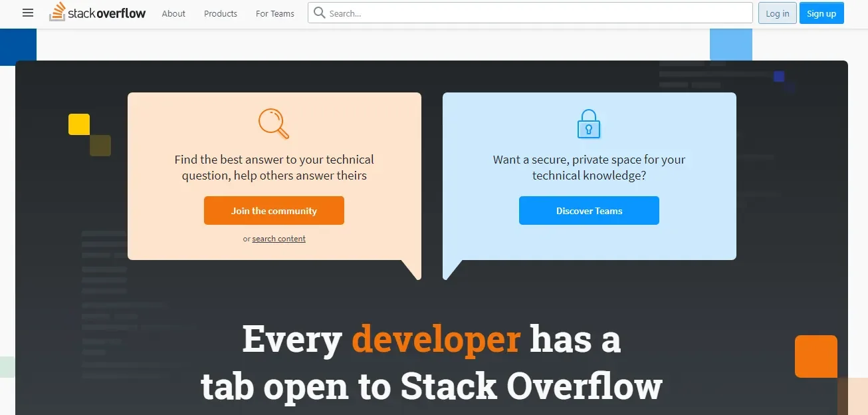Viewport: 868px width, 415px height.
Task: Open the hamburger navigation menu
Action: tap(27, 13)
